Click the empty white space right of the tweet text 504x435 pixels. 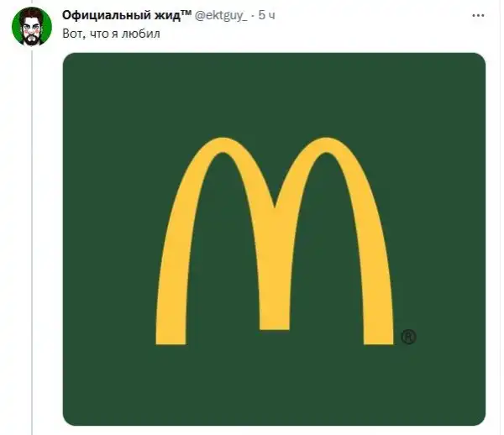pyautogui.click(x=322, y=34)
